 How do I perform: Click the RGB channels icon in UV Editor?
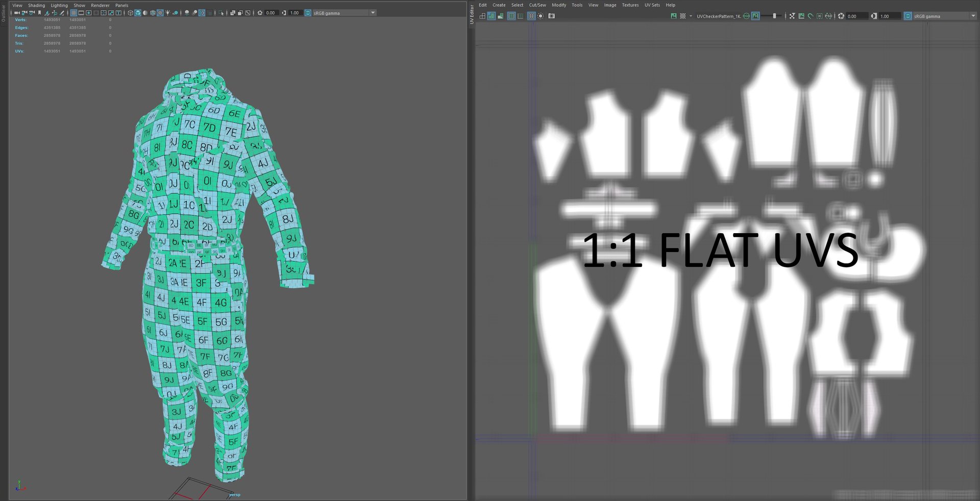[746, 16]
